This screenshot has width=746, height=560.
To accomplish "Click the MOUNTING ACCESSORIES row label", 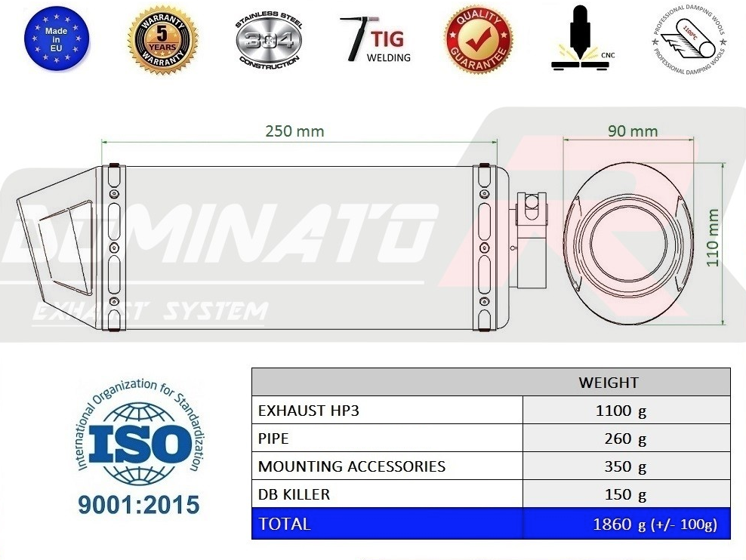I will pos(352,466).
